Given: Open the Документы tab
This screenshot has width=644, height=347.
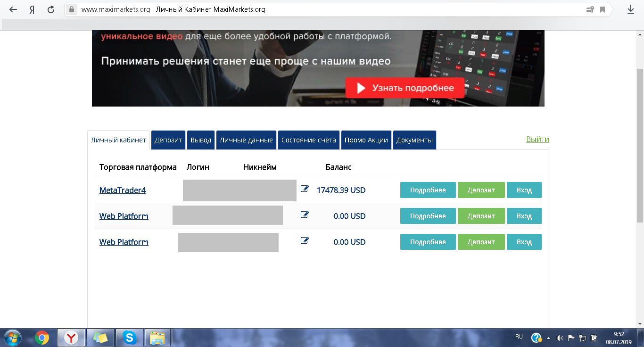Looking at the screenshot, I should tap(414, 140).
